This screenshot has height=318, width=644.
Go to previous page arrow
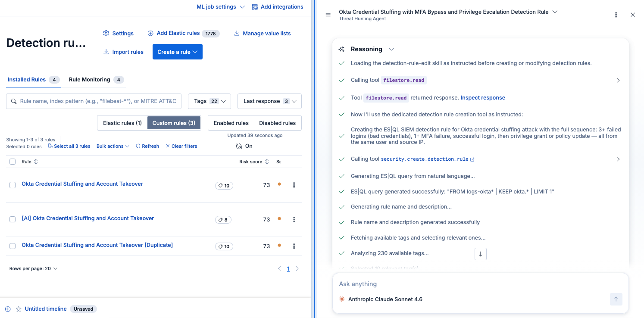279,269
